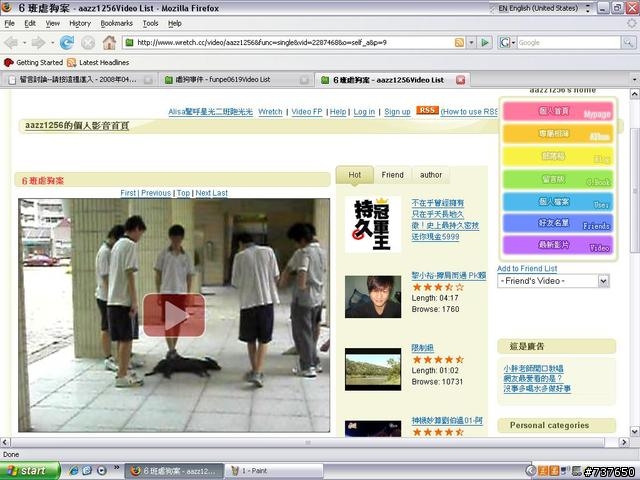Switch to the funpe0619 Video List tab
The width and height of the screenshot is (640, 480).
tap(236, 80)
